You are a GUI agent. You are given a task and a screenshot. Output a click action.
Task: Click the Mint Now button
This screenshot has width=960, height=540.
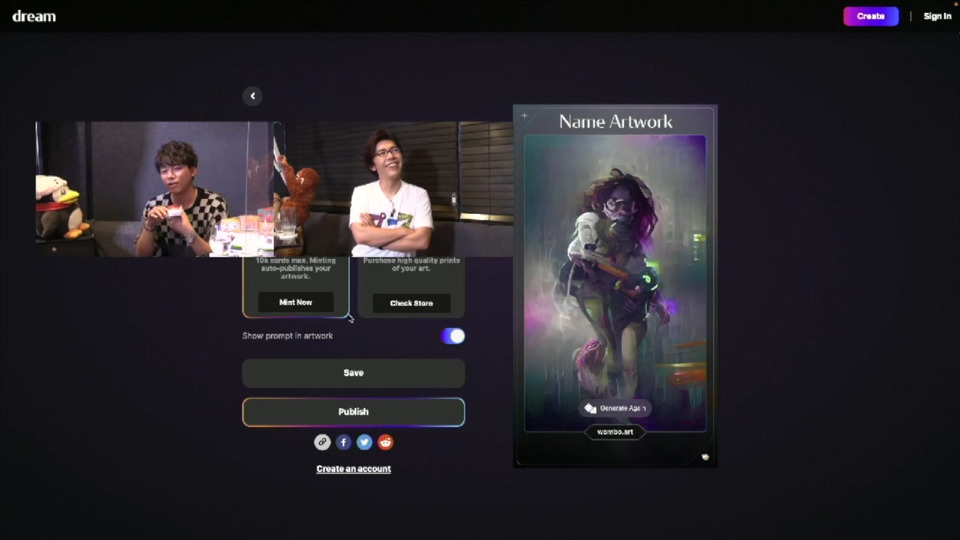(x=296, y=302)
